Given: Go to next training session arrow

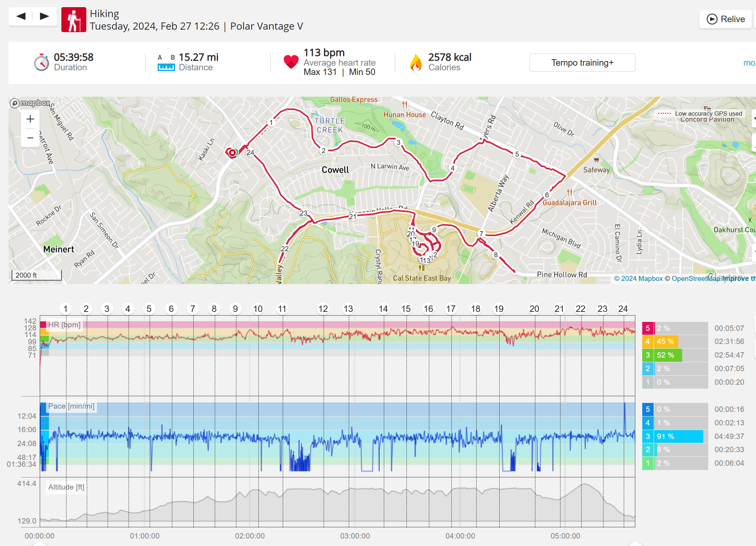Looking at the screenshot, I should pyautogui.click(x=45, y=16).
